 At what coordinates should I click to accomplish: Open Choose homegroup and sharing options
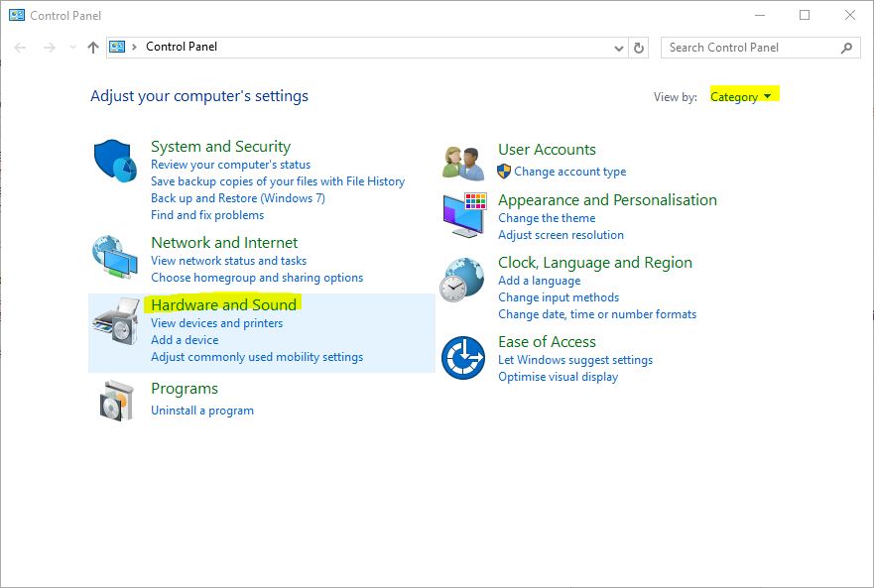coord(257,277)
